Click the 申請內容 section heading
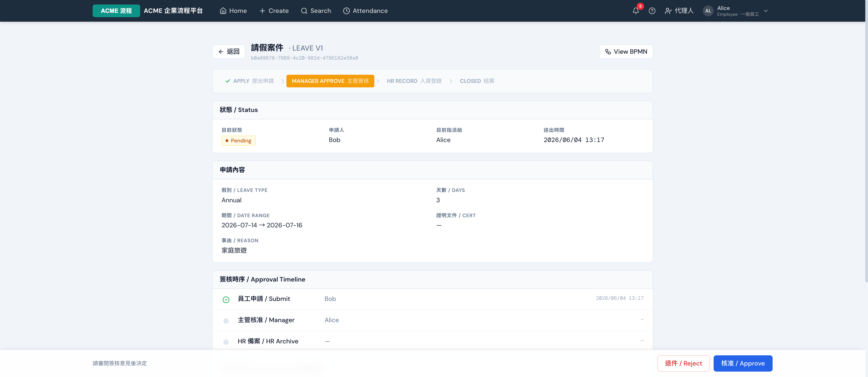Image resolution: width=868 pixels, height=377 pixels. [232, 170]
